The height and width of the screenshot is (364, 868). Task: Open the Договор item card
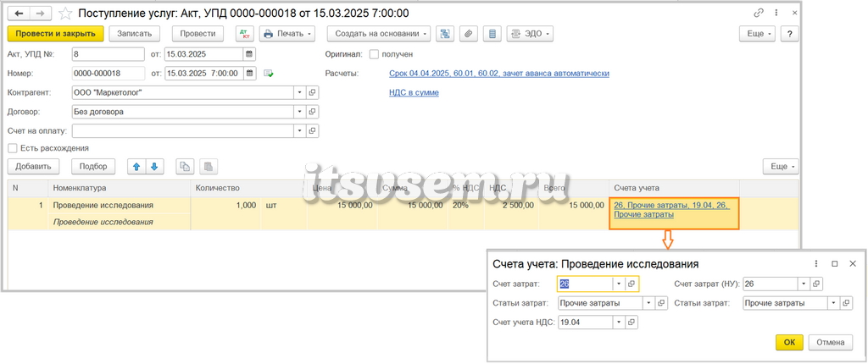point(312,112)
